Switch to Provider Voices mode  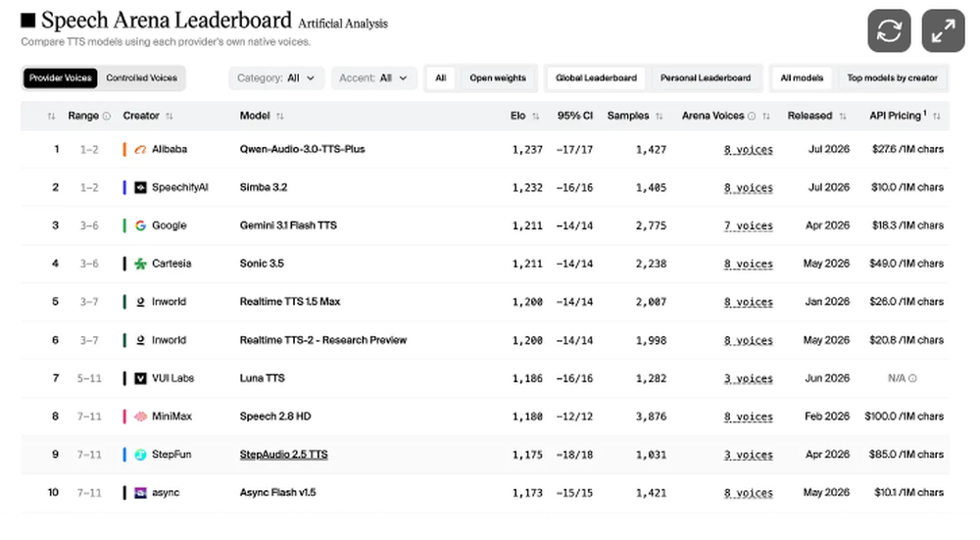tap(60, 78)
